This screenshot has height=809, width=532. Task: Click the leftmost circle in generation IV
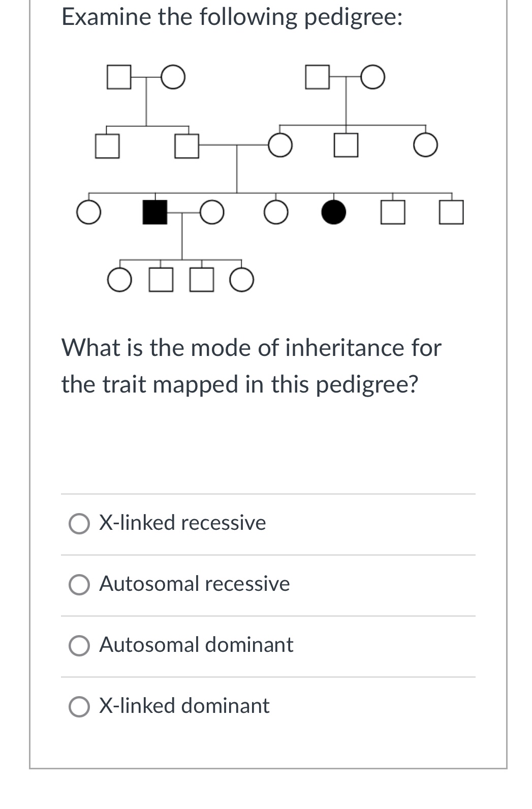click(119, 279)
